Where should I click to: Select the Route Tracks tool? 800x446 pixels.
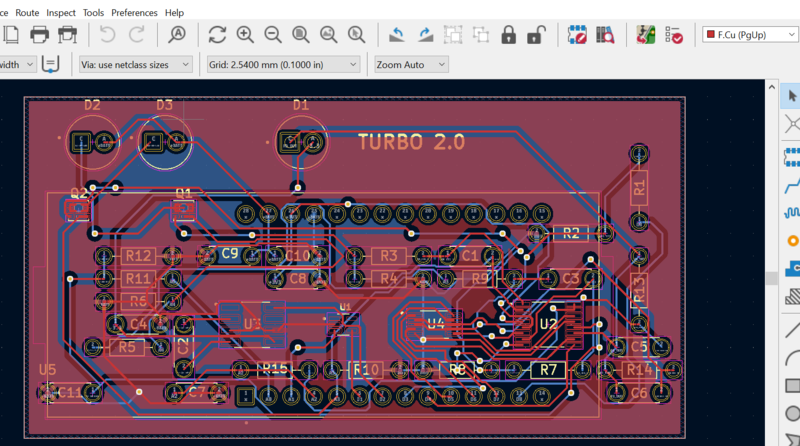coord(792,185)
